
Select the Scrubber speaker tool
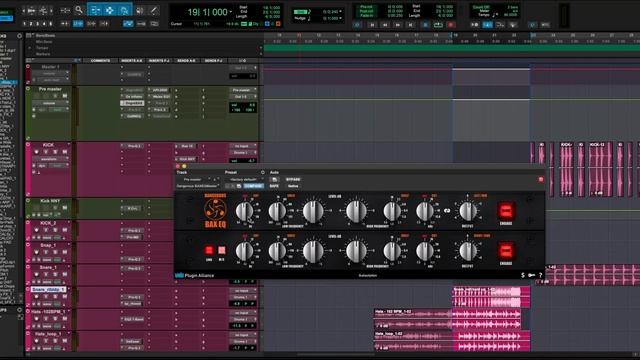tap(140, 10)
